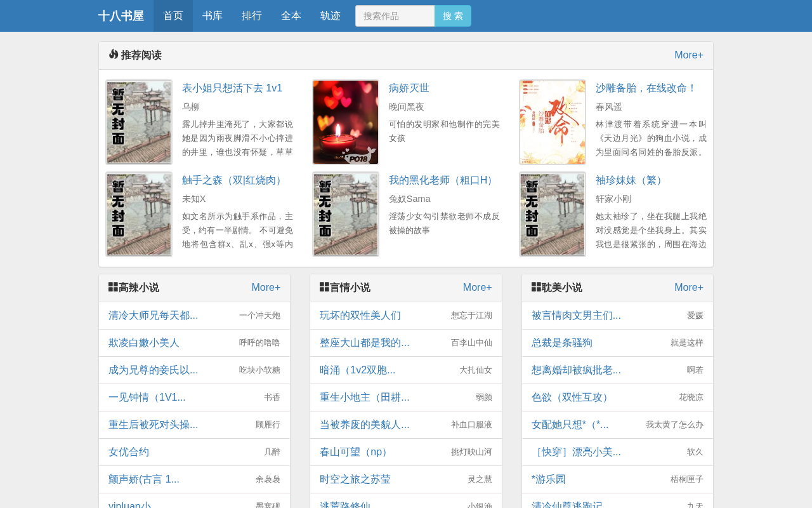The image size is (812, 508).
Task: Click the 十八书屋 site logo
Action: 121,16
